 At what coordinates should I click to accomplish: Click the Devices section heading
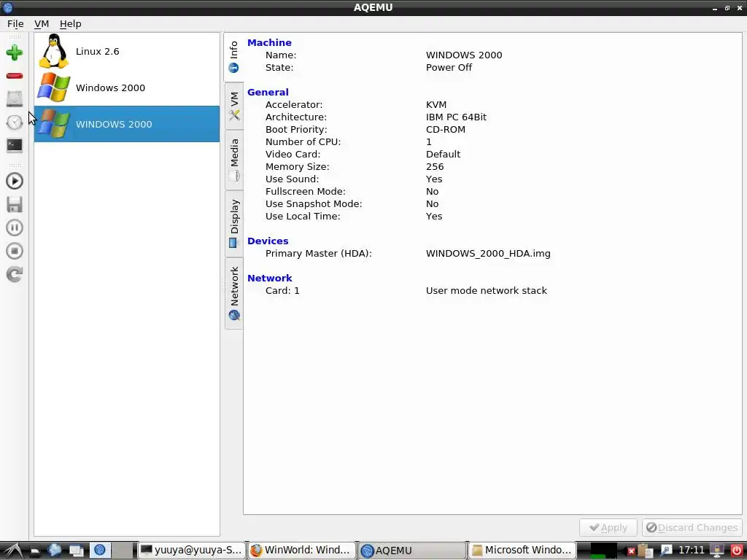268,241
